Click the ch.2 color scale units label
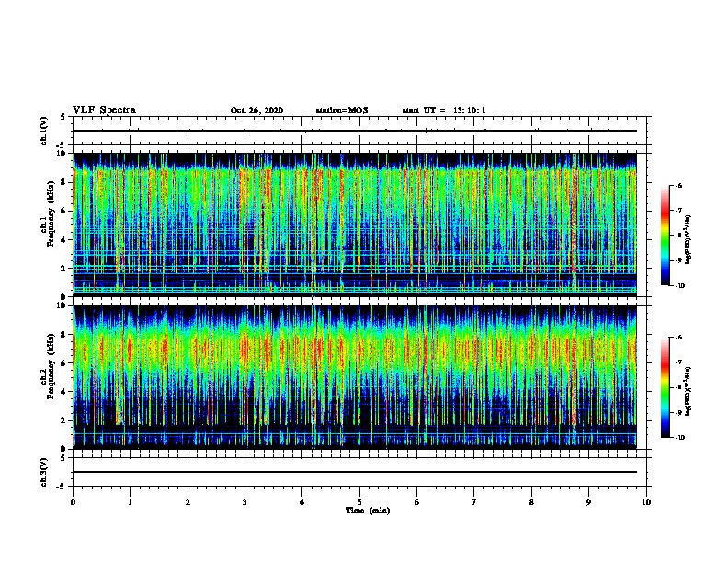 pos(688,391)
